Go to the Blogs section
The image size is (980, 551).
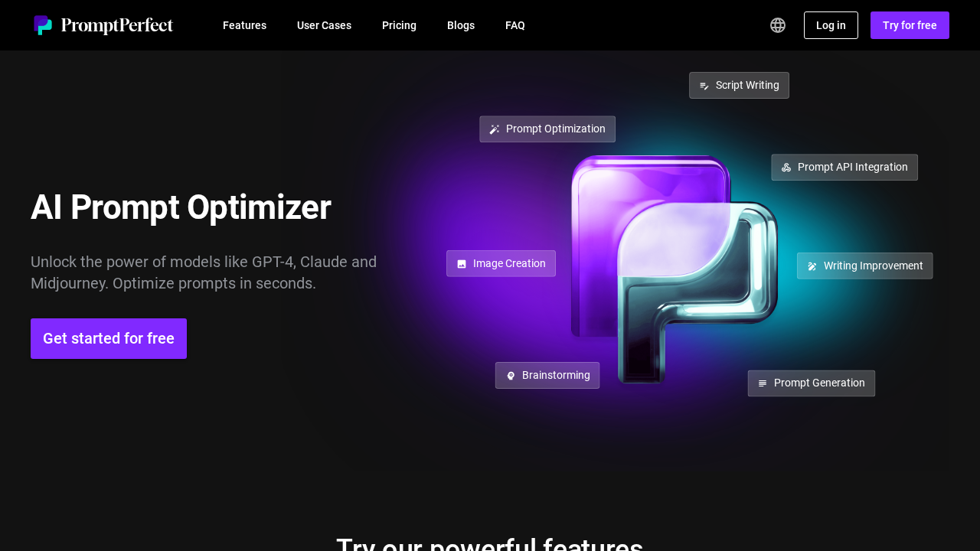click(x=460, y=25)
